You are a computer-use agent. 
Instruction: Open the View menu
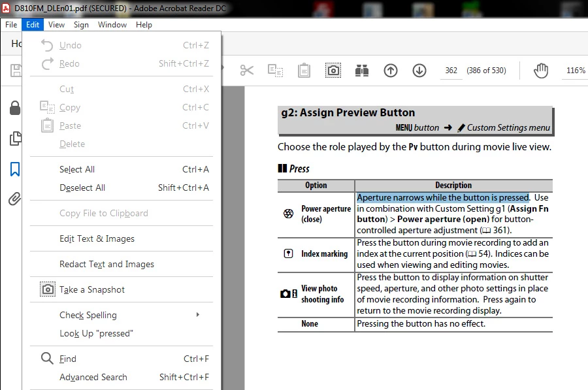coord(56,25)
